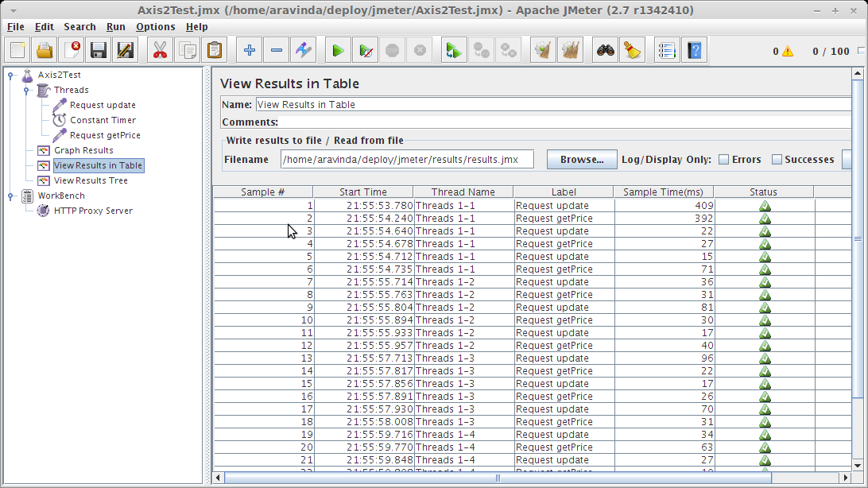Open the Help menu

(196, 26)
